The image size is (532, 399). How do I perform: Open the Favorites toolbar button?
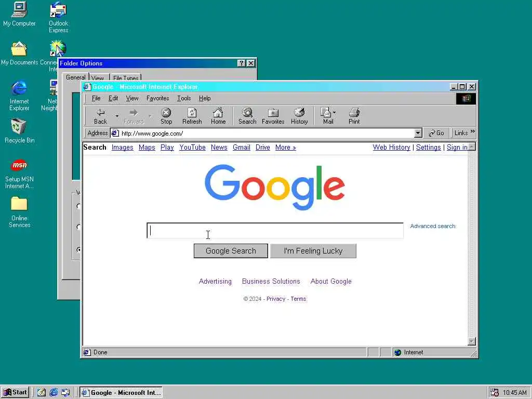click(x=273, y=116)
